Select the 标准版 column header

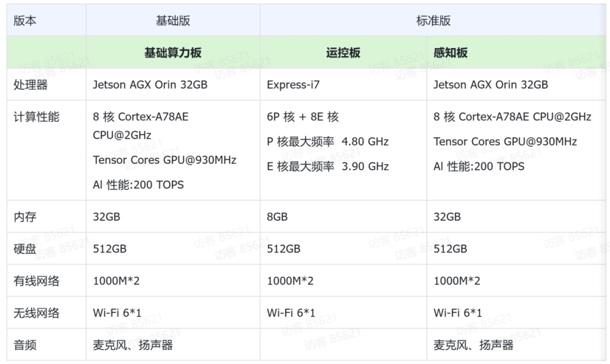(x=433, y=21)
